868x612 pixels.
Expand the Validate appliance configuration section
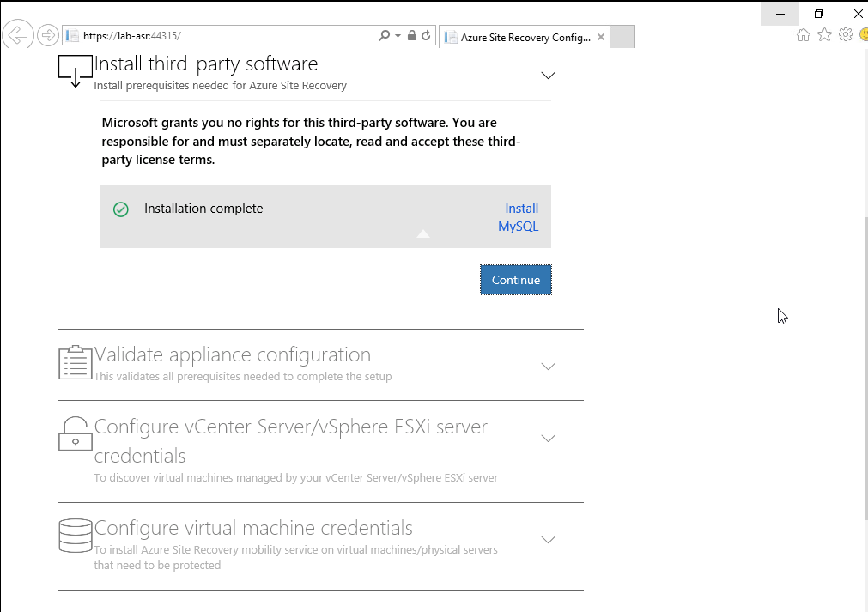[x=548, y=367]
